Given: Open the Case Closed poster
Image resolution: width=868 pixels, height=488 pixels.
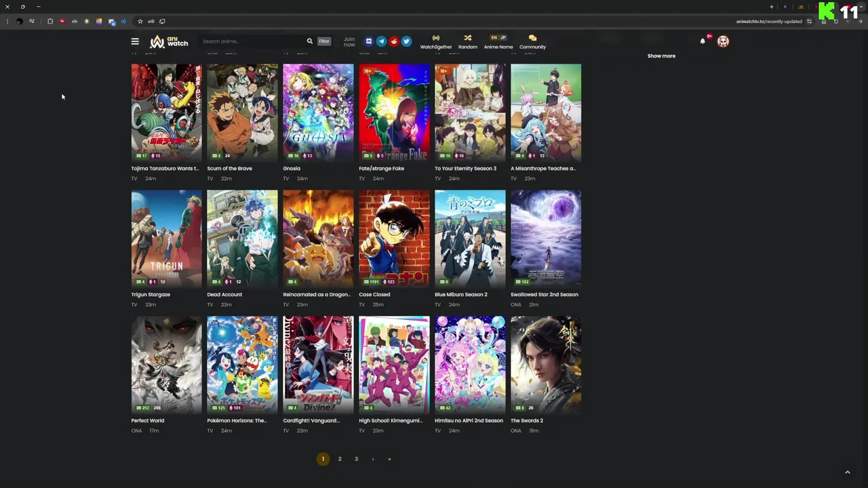Looking at the screenshot, I should (394, 239).
